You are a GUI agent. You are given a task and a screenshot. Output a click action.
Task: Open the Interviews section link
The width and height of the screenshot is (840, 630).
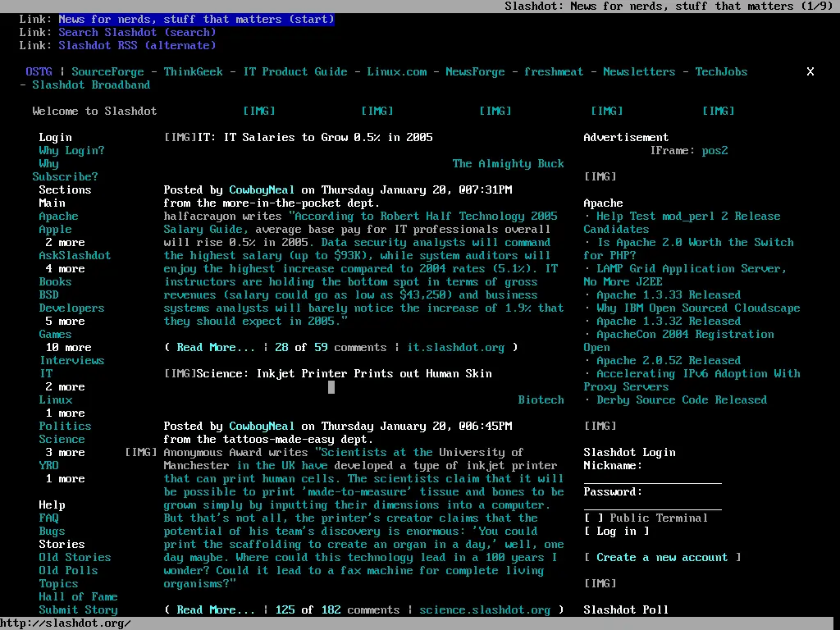coord(72,361)
